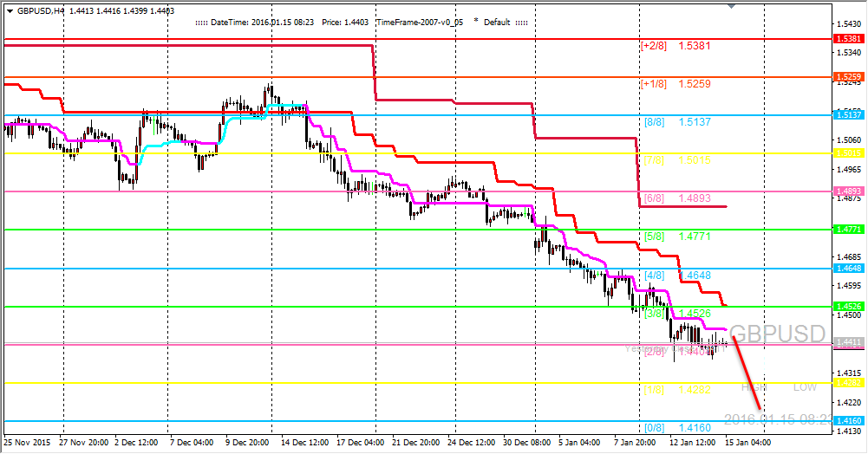
Task: Click the '27 Nov 20:00' time axis label
Action: coord(83,443)
